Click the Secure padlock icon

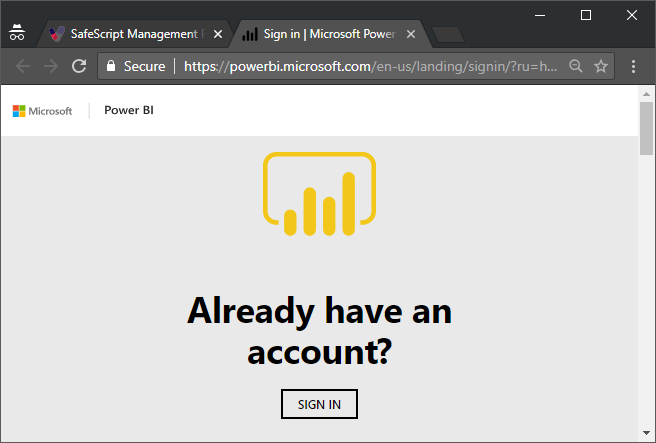[x=111, y=66]
